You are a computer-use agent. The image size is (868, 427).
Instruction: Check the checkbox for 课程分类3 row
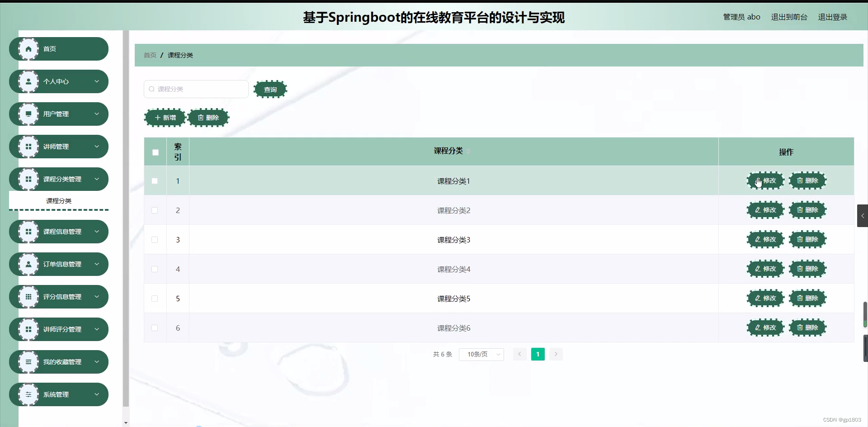coord(155,240)
